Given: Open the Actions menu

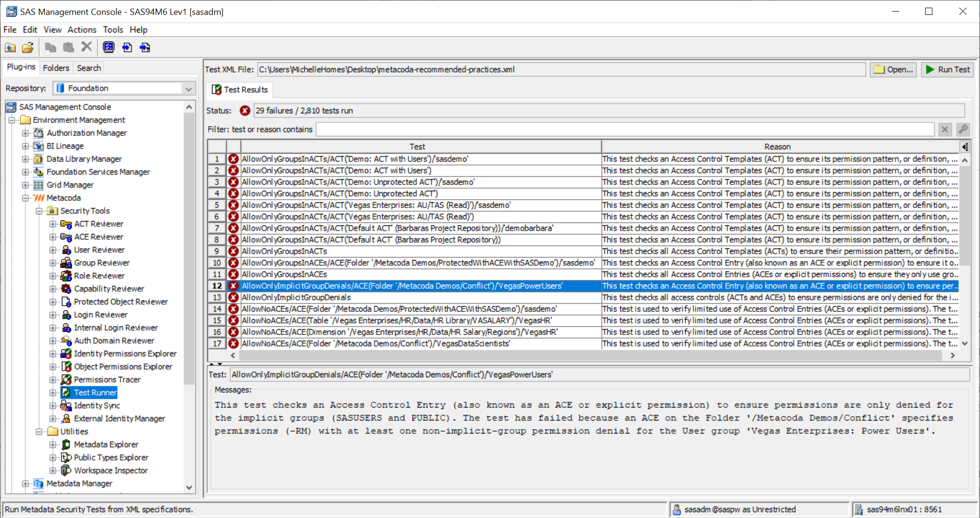Looking at the screenshot, I should click(82, 30).
